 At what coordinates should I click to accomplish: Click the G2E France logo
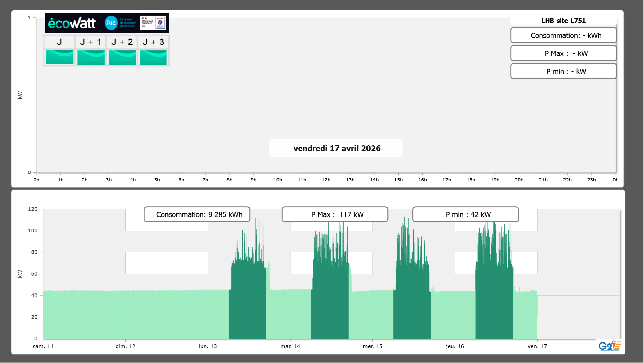tap(610, 346)
